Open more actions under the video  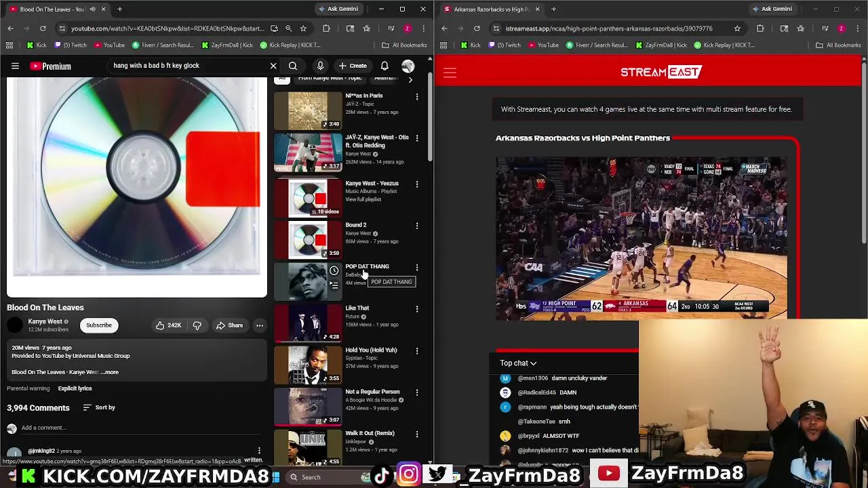click(x=260, y=325)
